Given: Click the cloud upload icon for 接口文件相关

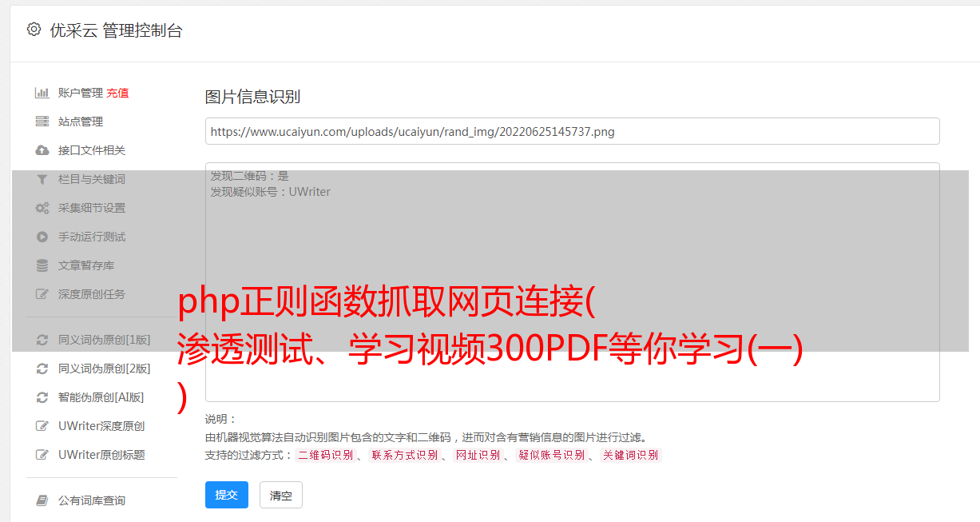Looking at the screenshot, I should (x=42, y=150).
